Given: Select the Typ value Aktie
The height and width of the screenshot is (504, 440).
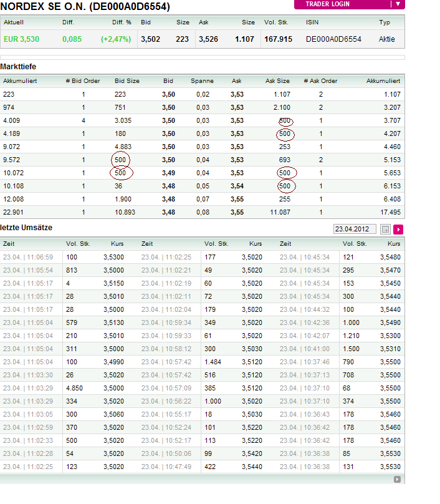Looking at the screenshot, I should (x=386, y=39).
